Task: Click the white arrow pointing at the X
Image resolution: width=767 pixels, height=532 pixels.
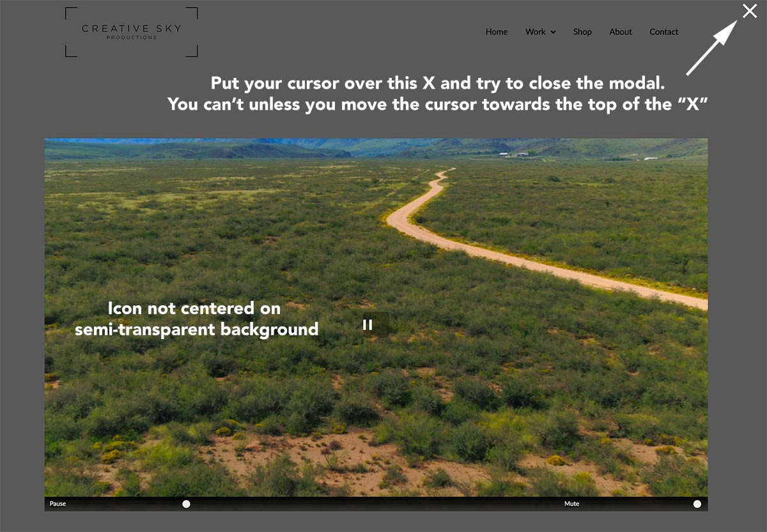Action: pos(711,49)
